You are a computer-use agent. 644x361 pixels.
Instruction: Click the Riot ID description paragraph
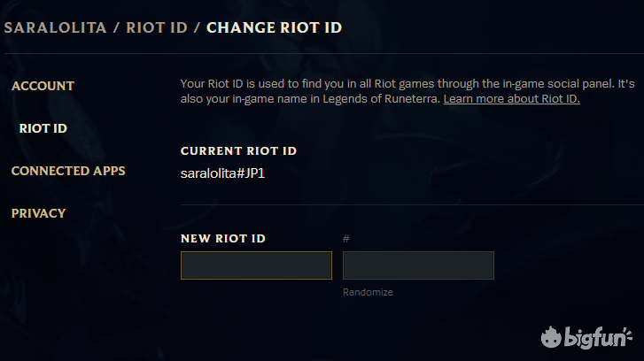pyautogui.click(x=407, y=91)
